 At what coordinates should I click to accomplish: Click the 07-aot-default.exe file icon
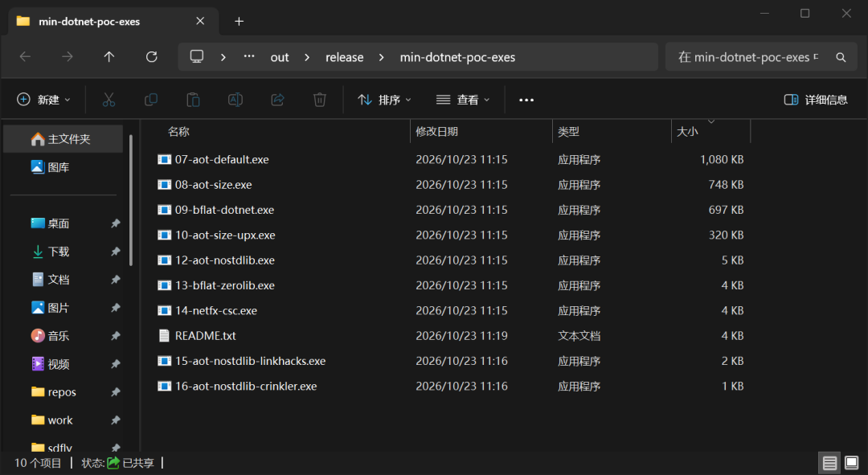pyautogui.click(x=165, y=159)
